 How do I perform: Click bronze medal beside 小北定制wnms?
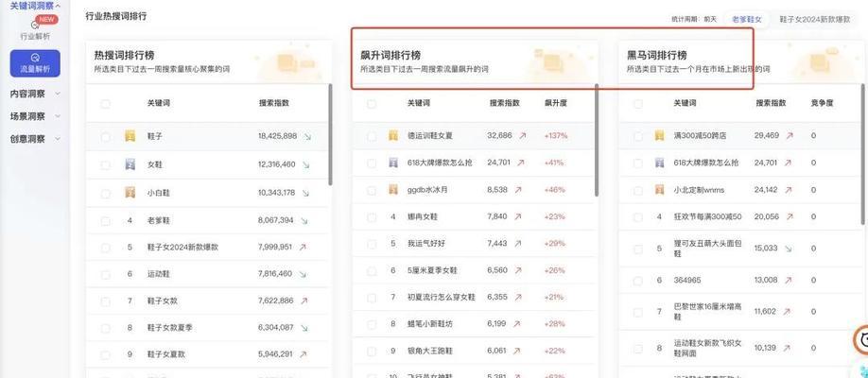pyautogui.click(x=659, y=190)
